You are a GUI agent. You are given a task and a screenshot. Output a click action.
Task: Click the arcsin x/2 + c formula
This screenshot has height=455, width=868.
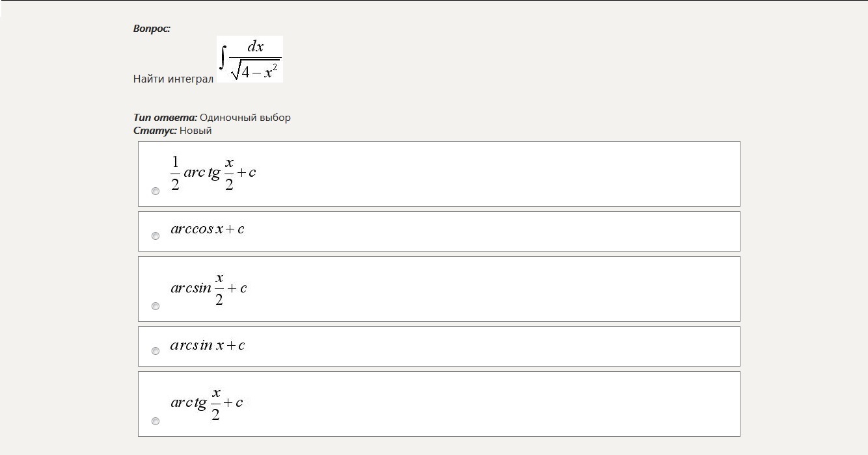(209, 289)
